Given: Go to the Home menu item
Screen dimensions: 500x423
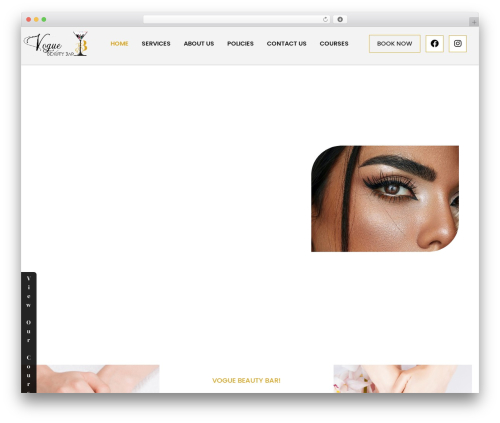Looking at the screenshot, I should (119, 44).
